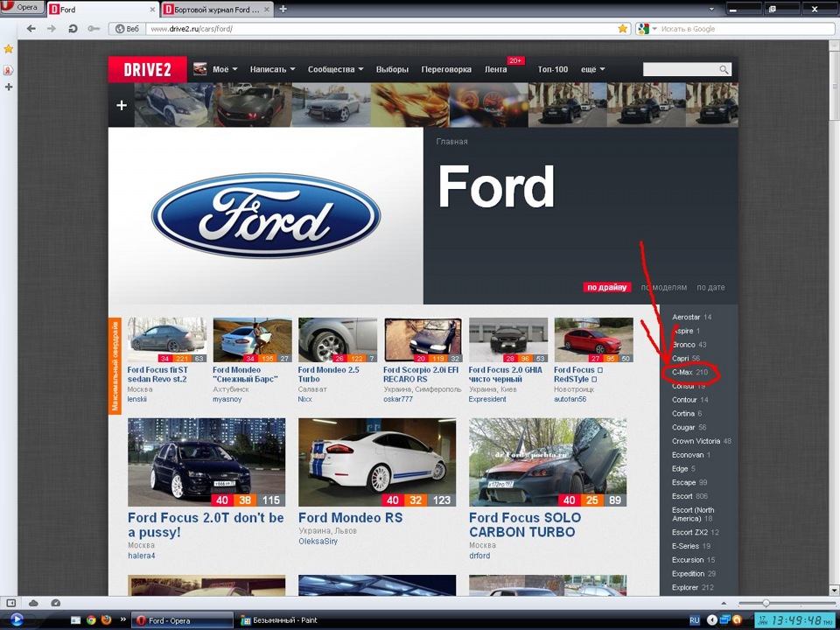Viewport: 840px width, 630px height.
Task: Click the RU language indicator
Action: coord(694,620)
